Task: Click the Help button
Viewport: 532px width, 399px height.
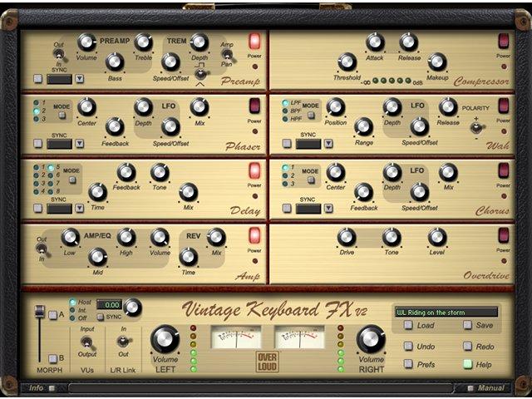Action: coord(467,364)
